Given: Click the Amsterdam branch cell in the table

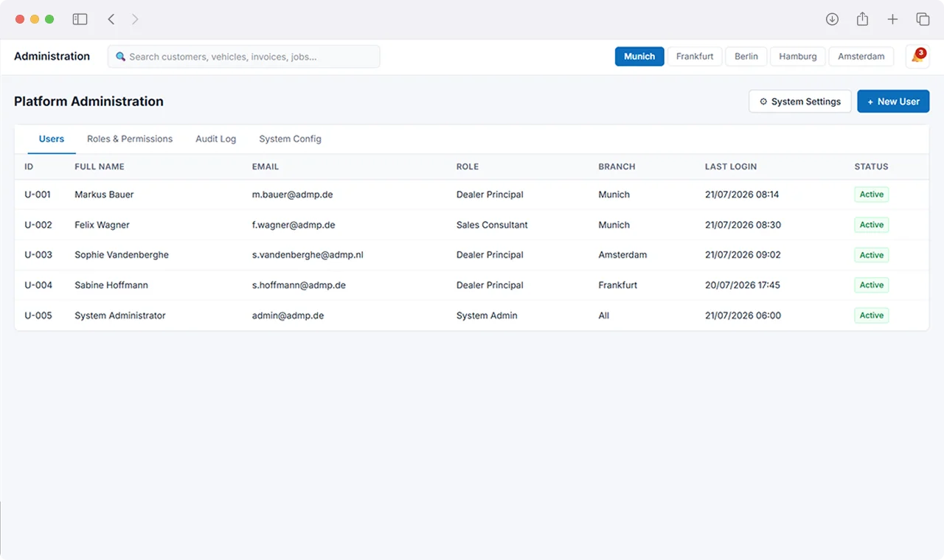Looking at the screenshot, I should pyautogui.click(x=622, y=255).
